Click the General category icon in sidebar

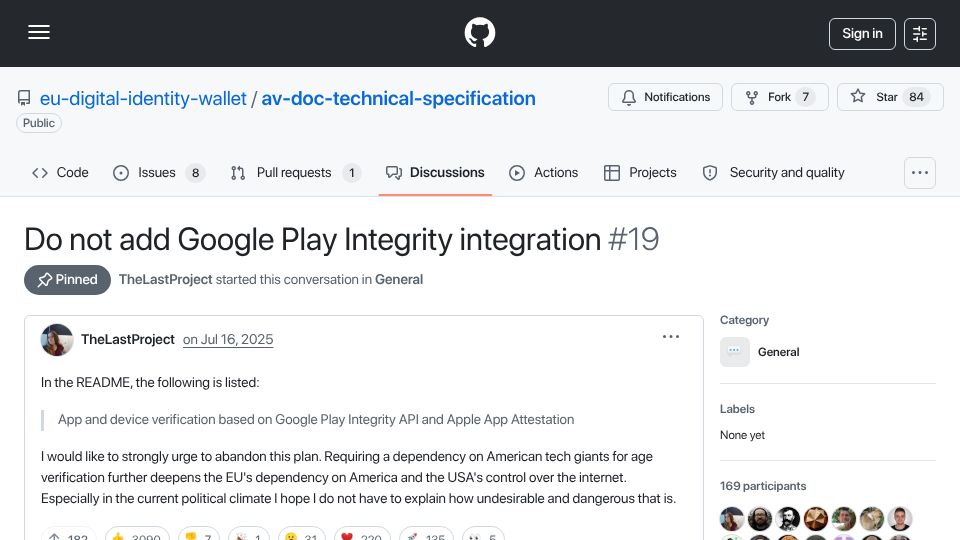click(735, 352)
